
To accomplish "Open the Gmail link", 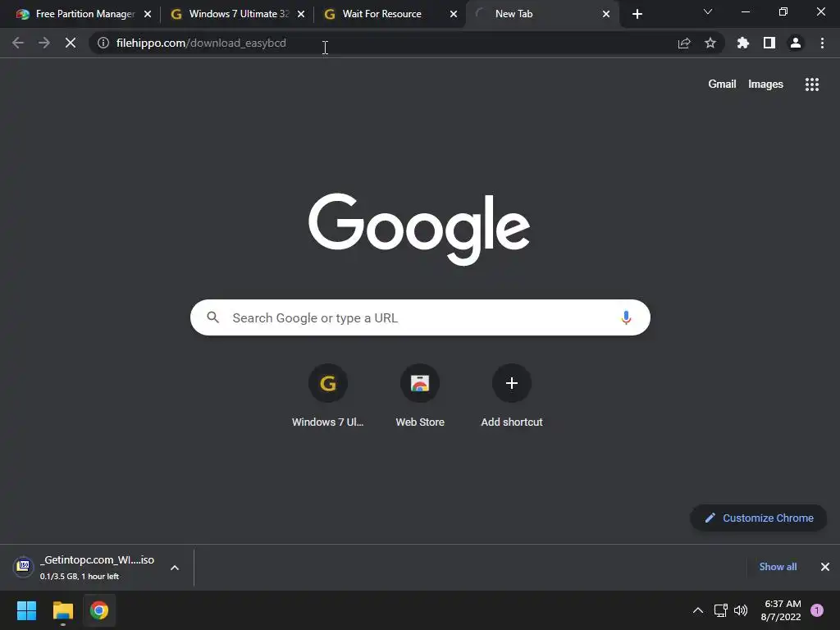I will (x=722, y=84).
